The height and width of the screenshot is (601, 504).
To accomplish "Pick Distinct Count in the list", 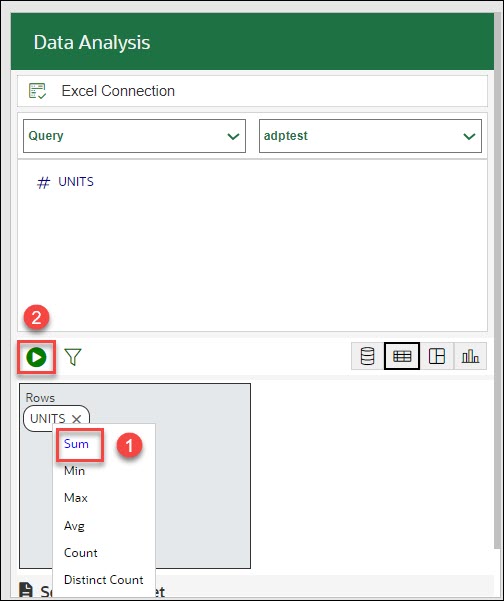I will pyautogui.click(x=104, y=580).
